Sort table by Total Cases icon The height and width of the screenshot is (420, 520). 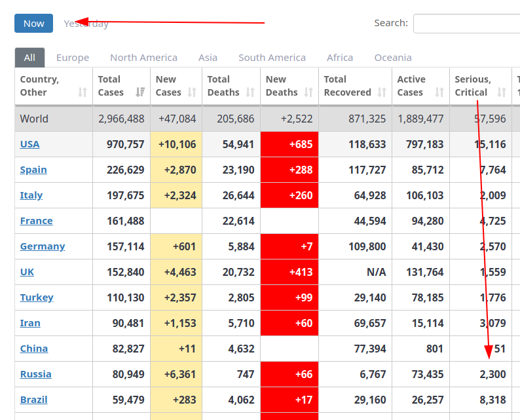pos(140,92)
